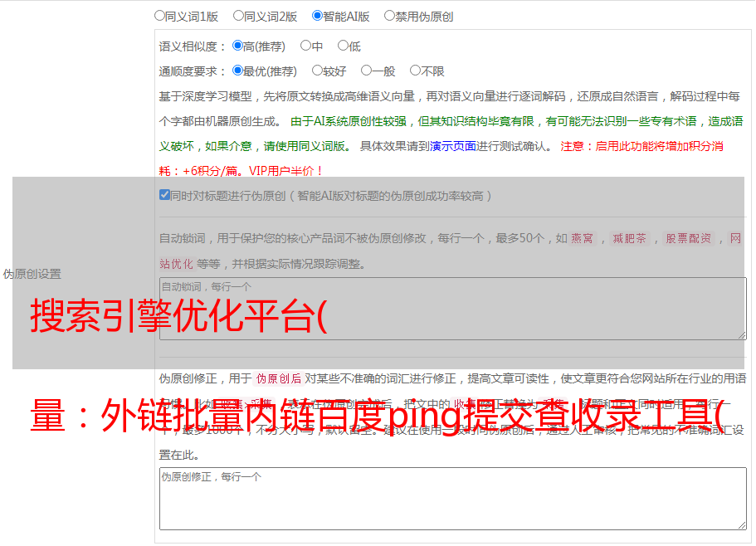
Task: Click the 伪原创修正 textarea resize handle
Action: coord(742,525)
